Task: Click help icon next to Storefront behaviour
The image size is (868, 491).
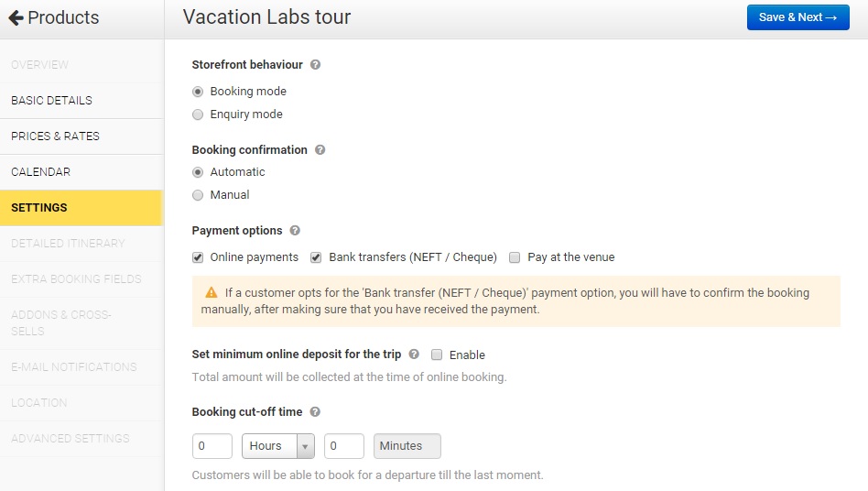Action: pyautogui.click(x=316, y=65)
